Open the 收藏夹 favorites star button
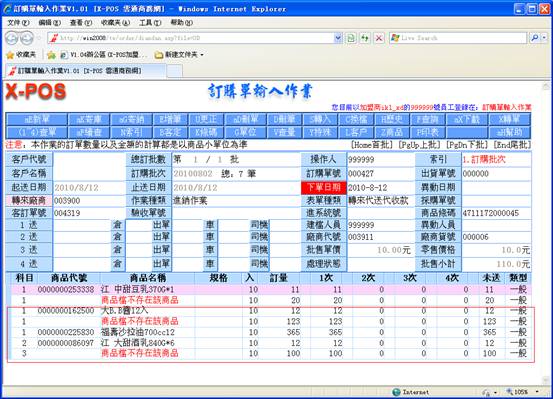The image size is (553, 399). (22, 55)
